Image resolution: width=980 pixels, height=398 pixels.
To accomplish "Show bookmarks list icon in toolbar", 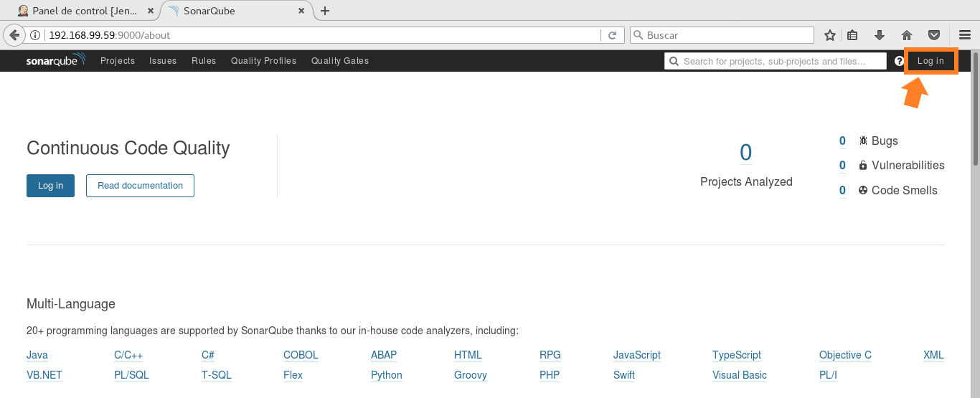I will click(x=852, y=35).
